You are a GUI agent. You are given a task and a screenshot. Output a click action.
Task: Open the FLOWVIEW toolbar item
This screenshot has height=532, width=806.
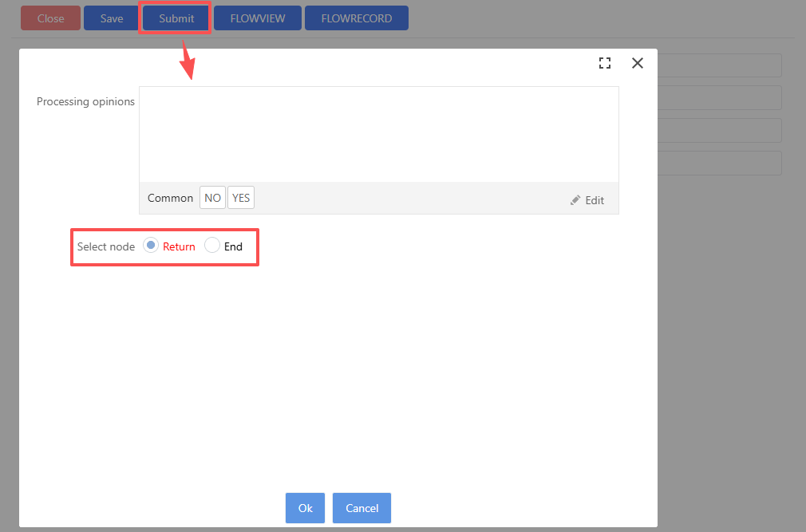coord(257,18)
